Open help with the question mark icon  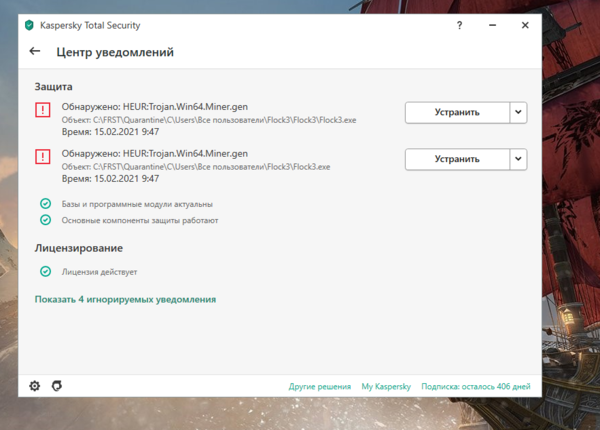460,25
